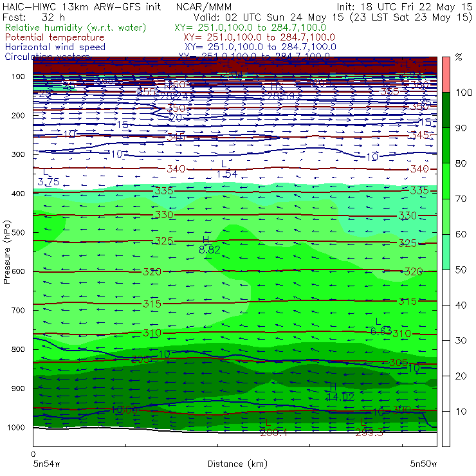Click the 'Fcst: 32 h' text

[33, 17]
